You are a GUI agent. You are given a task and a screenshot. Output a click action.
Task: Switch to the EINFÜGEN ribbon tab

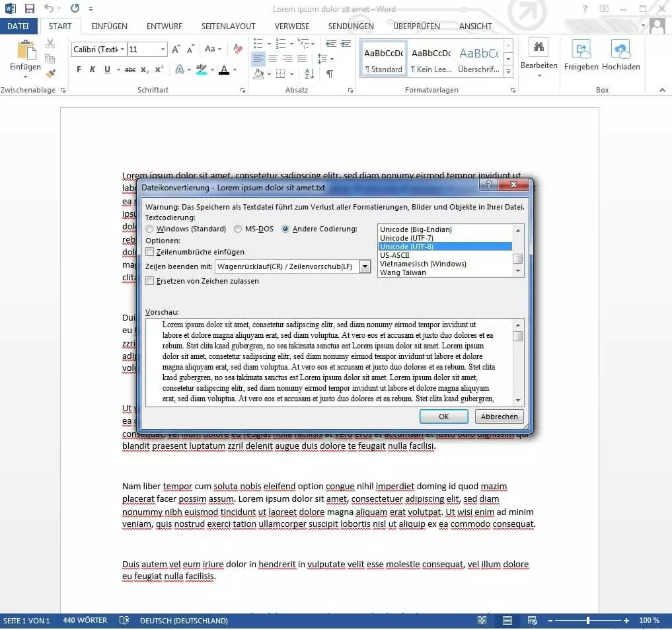(109, 26)
